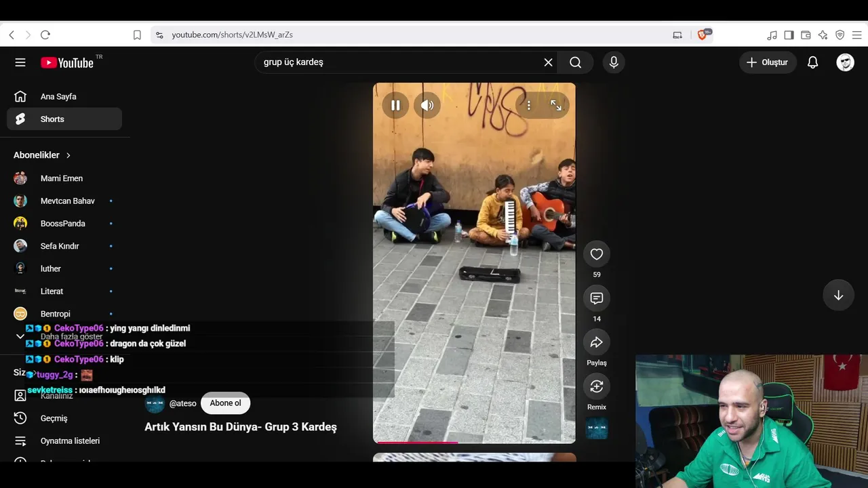Screen dimensions: 868x488
Task: Click the @ateso channel avatar
Action: pos(155,403)
